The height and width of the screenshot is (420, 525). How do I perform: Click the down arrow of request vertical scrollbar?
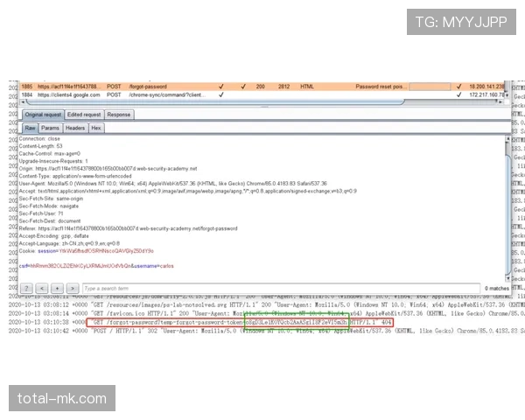[x=507, y=278]
